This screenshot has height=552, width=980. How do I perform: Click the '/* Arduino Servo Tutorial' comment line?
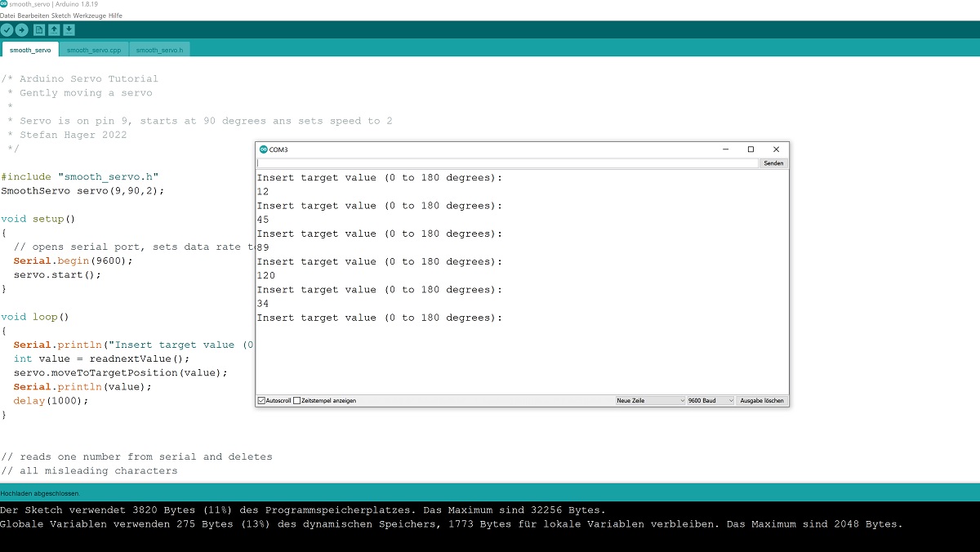(x=80, y=79)
